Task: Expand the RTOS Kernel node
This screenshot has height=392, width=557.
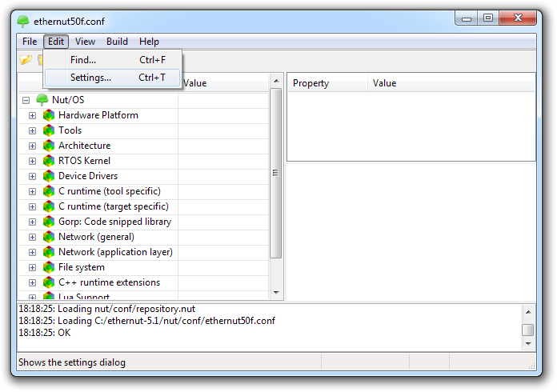Action: pos(32,162)
